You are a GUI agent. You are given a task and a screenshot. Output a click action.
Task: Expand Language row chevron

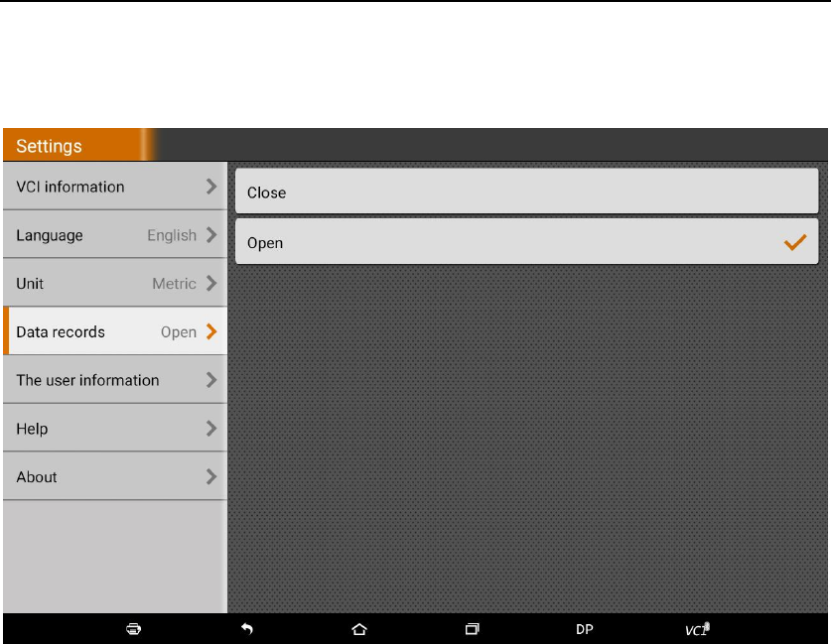pyautogui.click(x=211, y=234)
